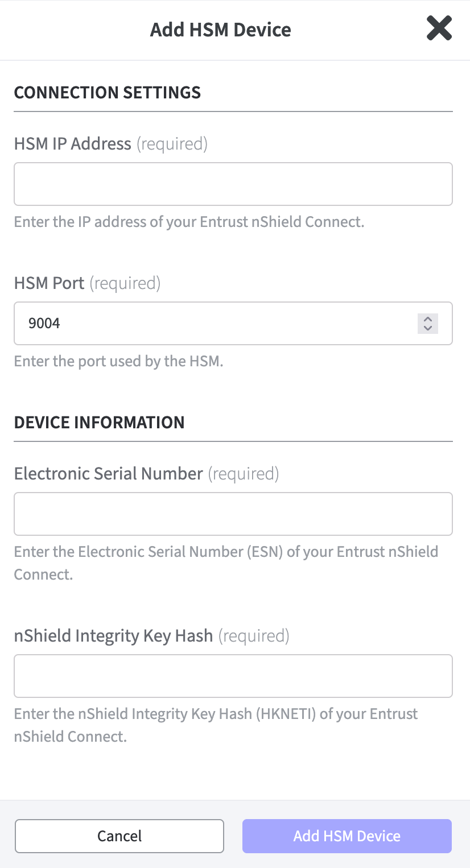Click the HSM Port label text

coord(50,283)
